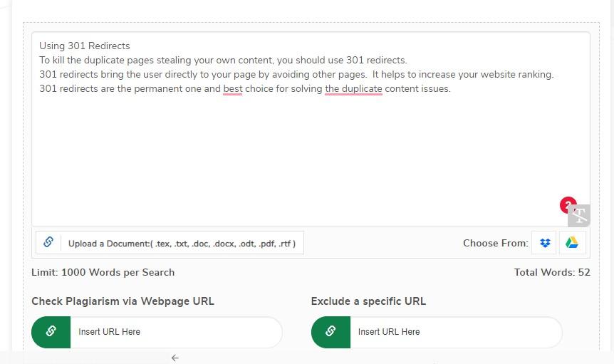Click the gray T text icon
The height and width of the screenshot is (364, 614).
pos(580,216)
